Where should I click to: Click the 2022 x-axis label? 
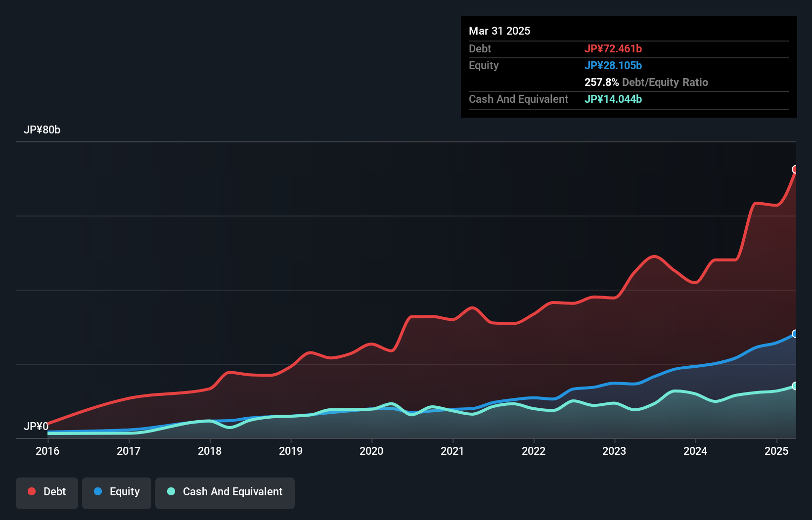coord(534,451)
